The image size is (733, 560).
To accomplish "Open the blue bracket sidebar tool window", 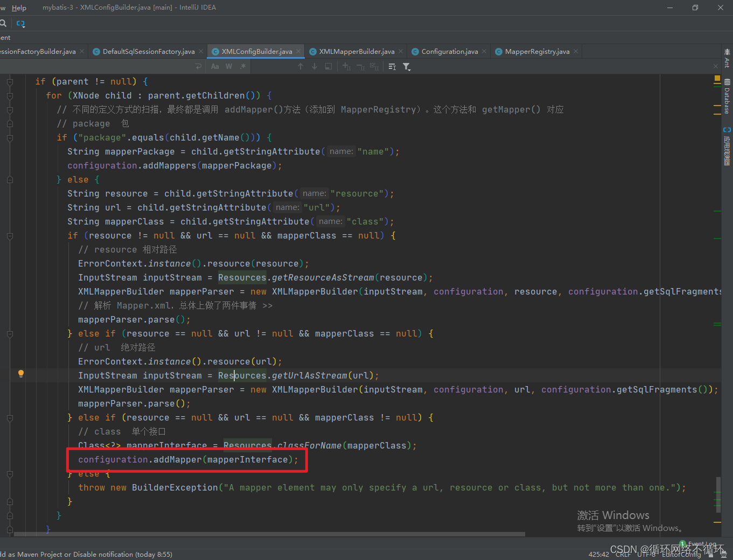I will 727,146.
